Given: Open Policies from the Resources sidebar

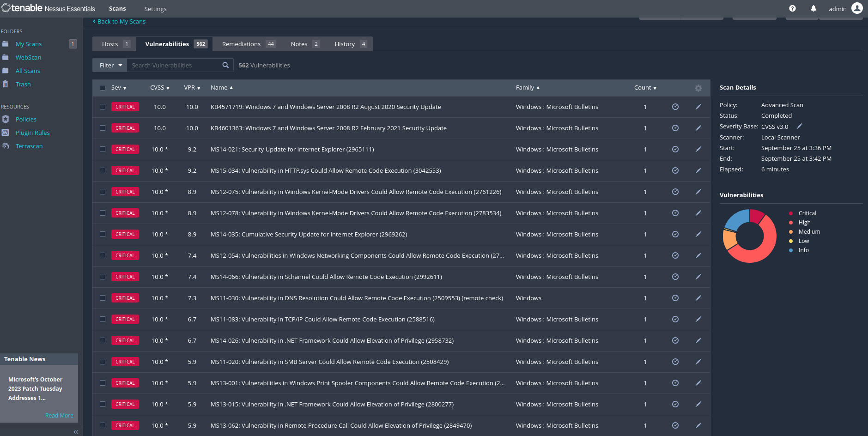Looking at the screenshot, I should click(26, 119).
